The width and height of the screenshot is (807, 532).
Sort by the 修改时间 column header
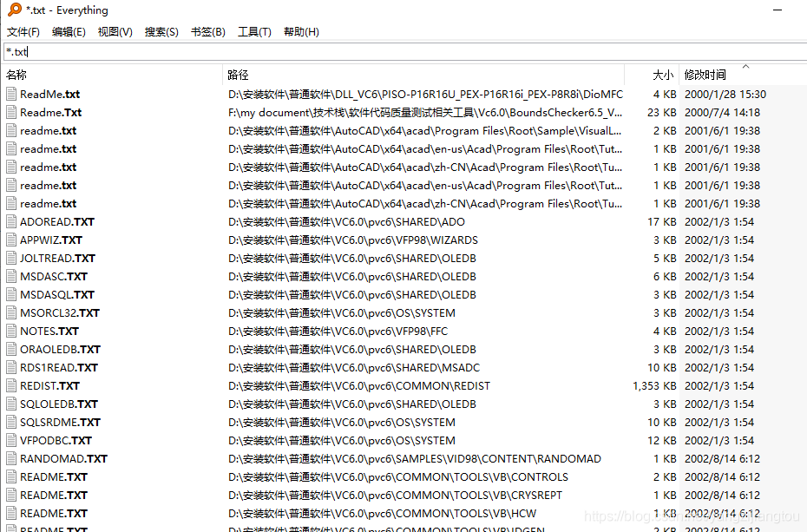point(743,75)
